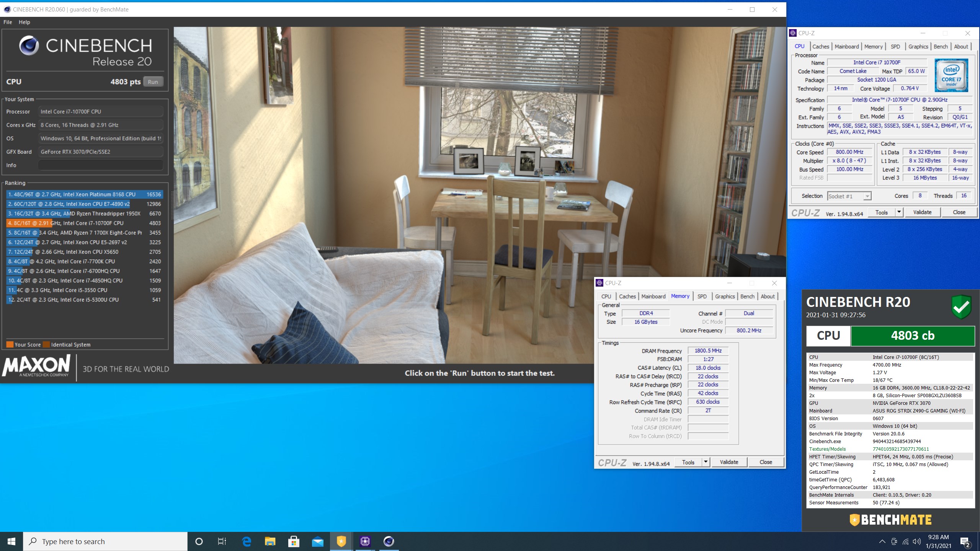The image size is (980, 551).
Task: Select ranking row AMD Ryzen Threadripper 1950X
Action: click(x=85, y=214)
